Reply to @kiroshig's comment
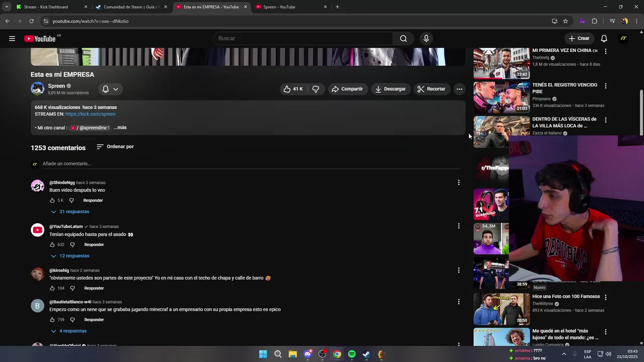The image size is (644, 362). (x=94, y=289)
